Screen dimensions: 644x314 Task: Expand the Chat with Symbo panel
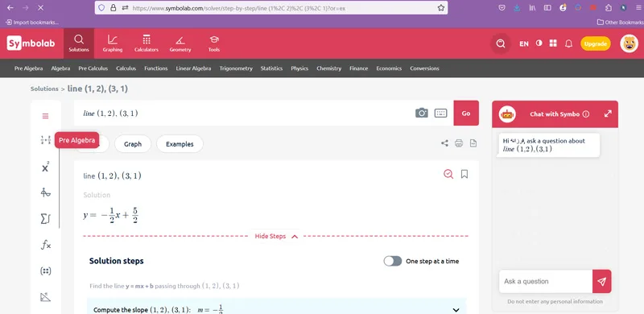pyautogui.click(x=608, y=114)
